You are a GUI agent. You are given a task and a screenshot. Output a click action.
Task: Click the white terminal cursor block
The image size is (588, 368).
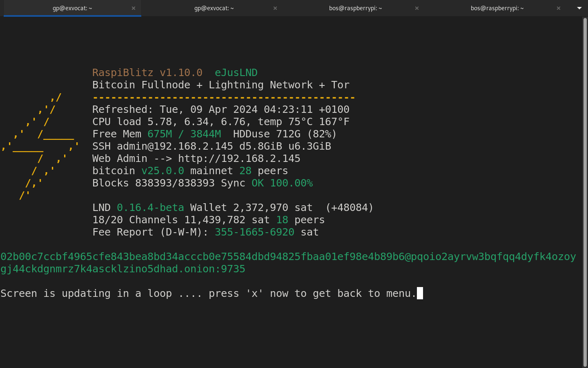click(420, 293)
